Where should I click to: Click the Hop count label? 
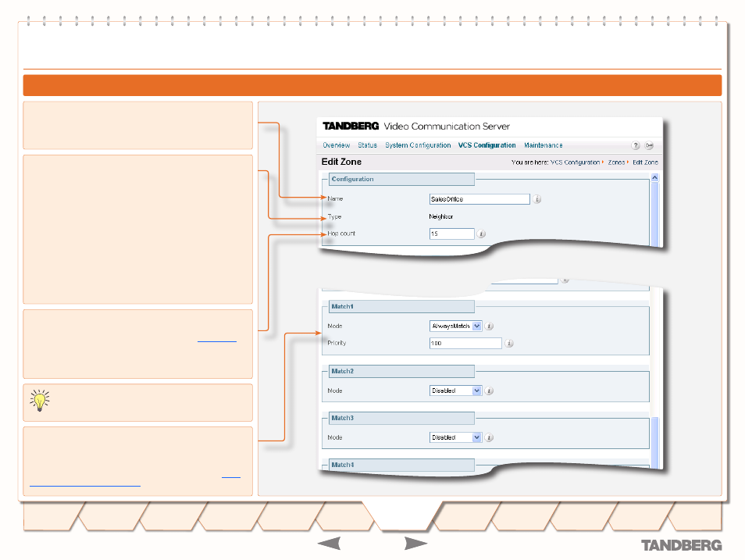click(341, 234)
